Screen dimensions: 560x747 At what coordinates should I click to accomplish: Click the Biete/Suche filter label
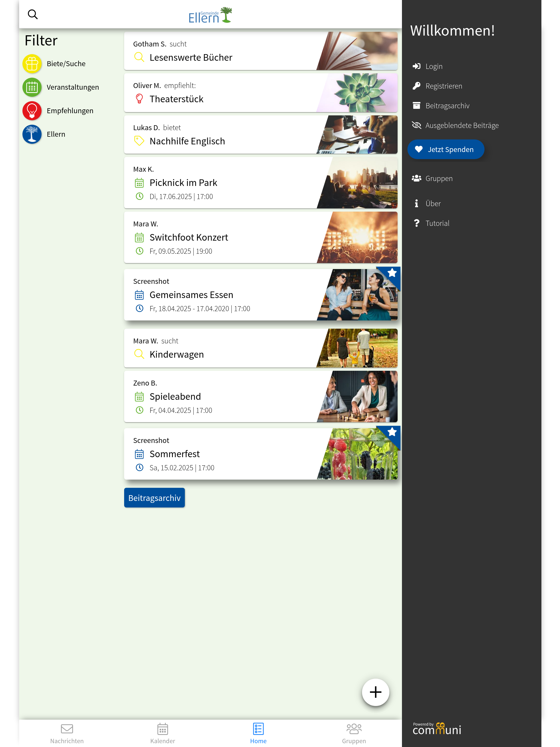tap(66, 63)
